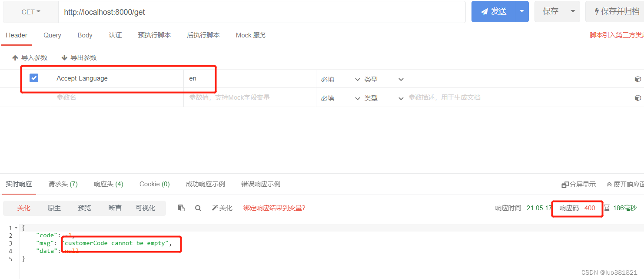Viewport: 644px width, 279px height.
Task: Click the search response icon
Action: [198, 208]
